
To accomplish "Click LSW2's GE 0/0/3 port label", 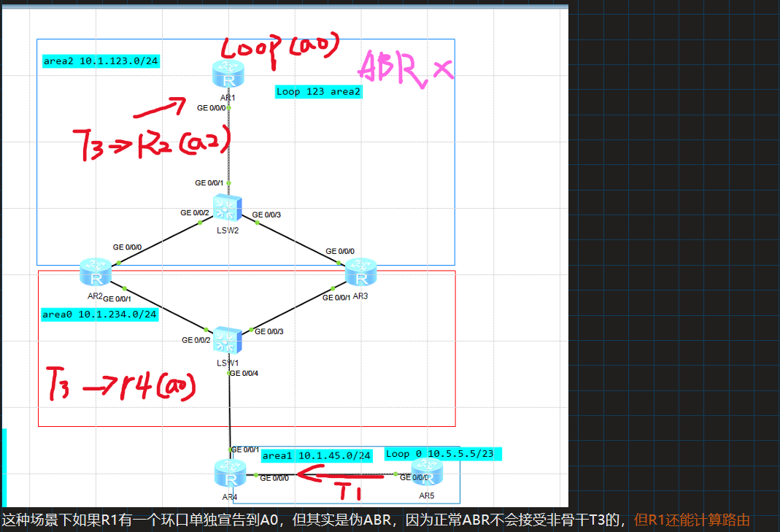I will (x=266, y=215).
